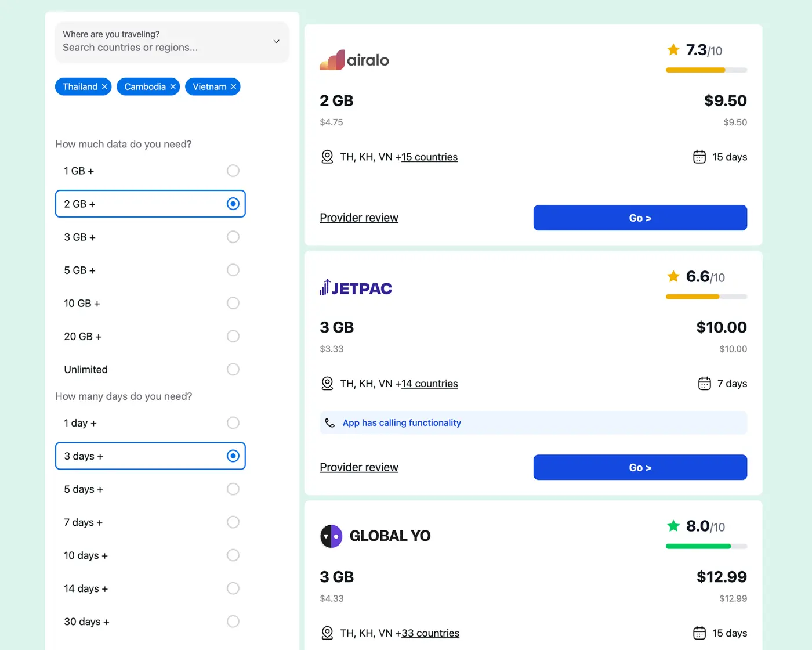Remove the Vietnam filter chip X icon
This screenshot has width=812, height=650.
pos(233,87)
